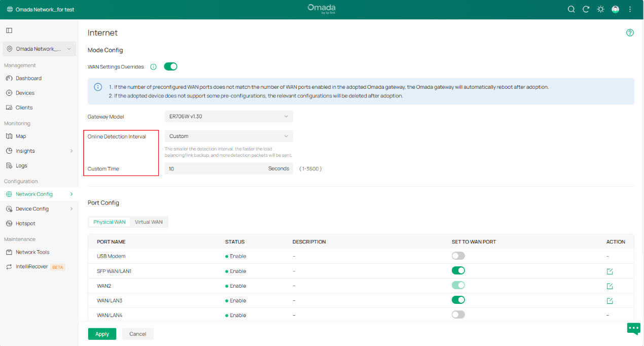644x346 pixels.
Task: Expand the Insights submenu chevron
Action: 71,151
